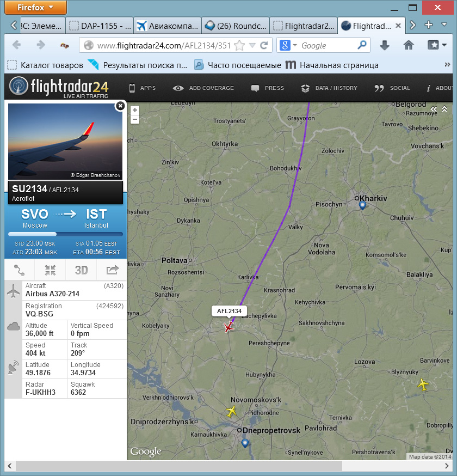Viewport: 457px width, 476px height.
Task: Open the 3D cockpit view
Action: [x=81, y=270]
